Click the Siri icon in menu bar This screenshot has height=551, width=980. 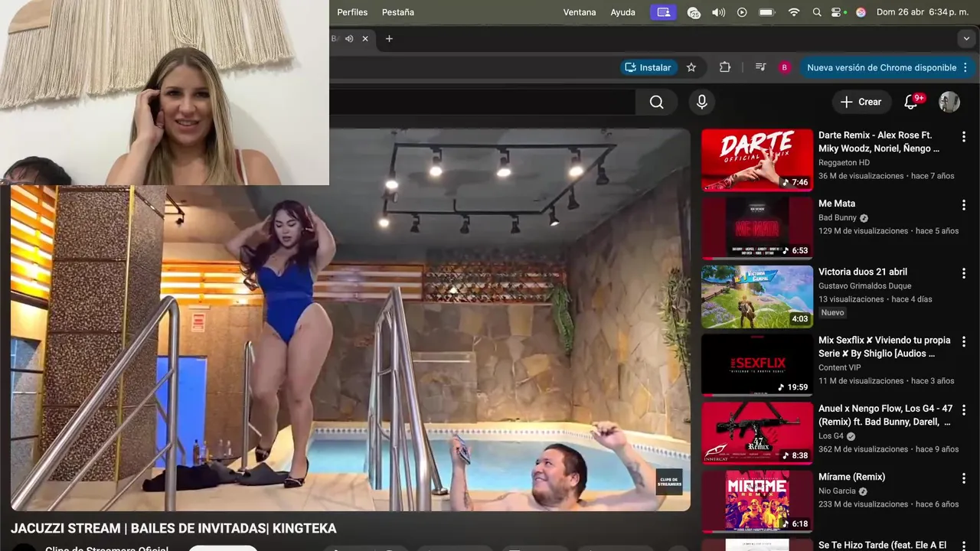(861, 12)
